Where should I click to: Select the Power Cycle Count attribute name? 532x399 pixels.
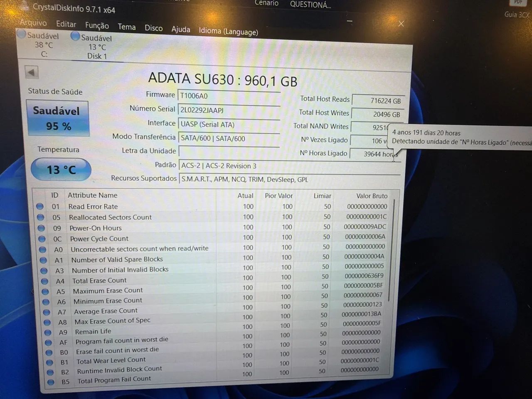(99, 239)
